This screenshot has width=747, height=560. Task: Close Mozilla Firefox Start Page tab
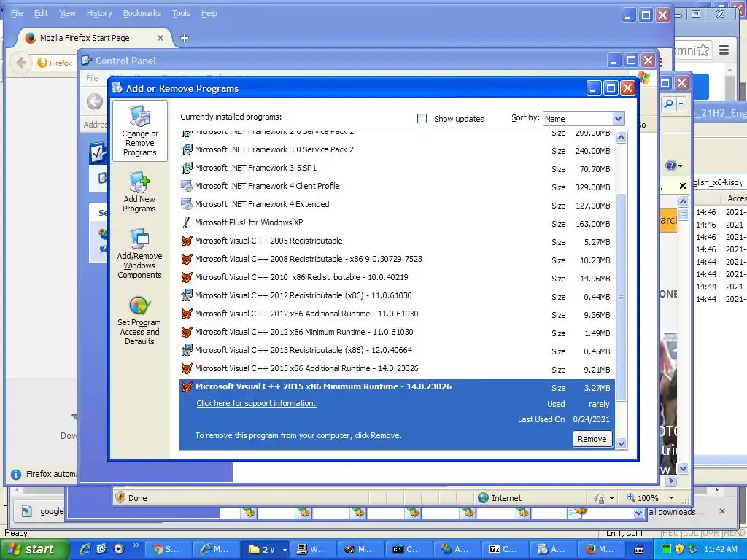tap(160, 38)
